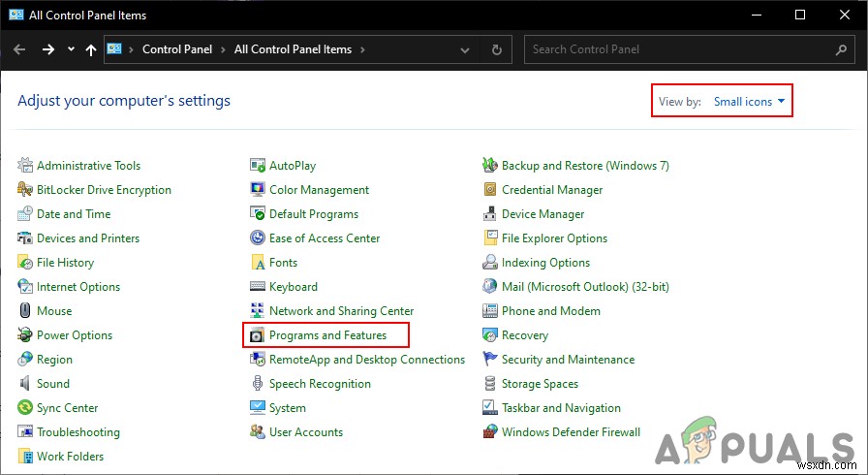868x475 pixels.
Task: Open the Network and Sharing Center link
Action: click(341, 311)
